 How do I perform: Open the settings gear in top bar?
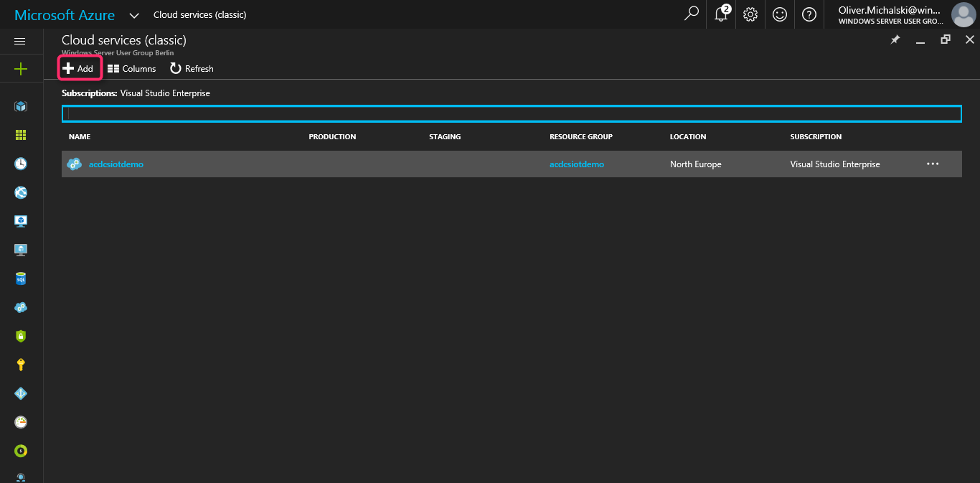(750, 14)
